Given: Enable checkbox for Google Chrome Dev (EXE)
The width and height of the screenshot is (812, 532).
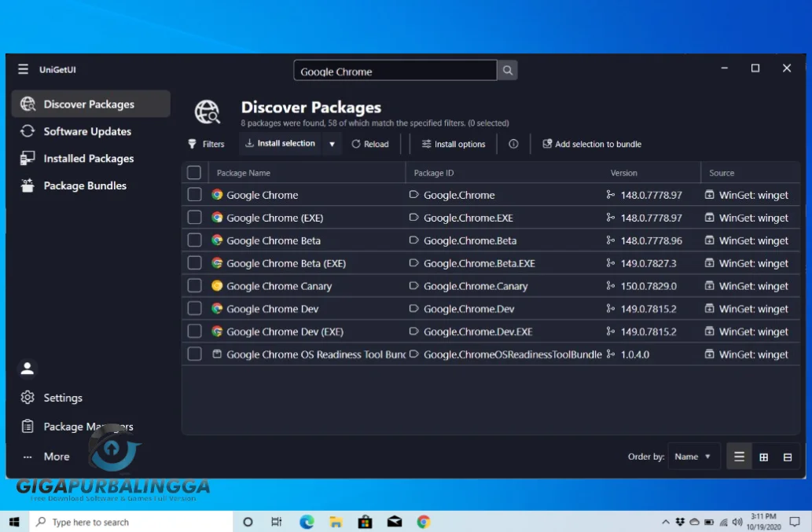Looking at the screenshot, I should pyautogui.click(x=194, y=331).
